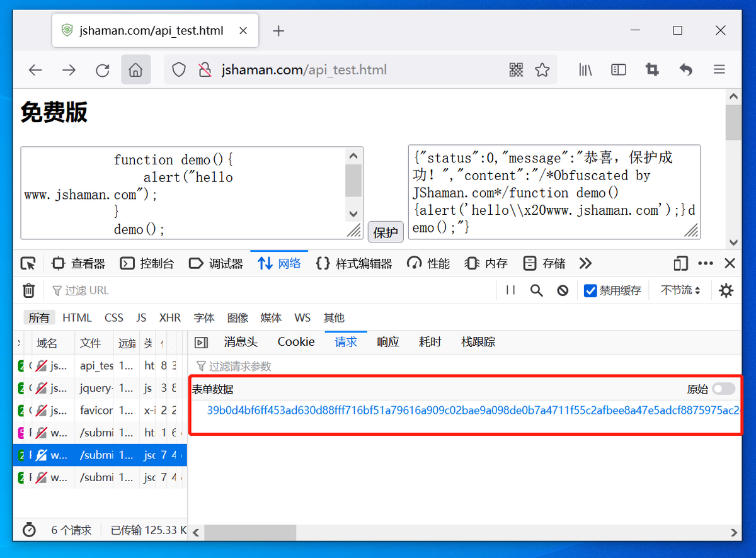Open the 存储 storage tab
The height and width of the screenshot is (558, 756).
point(545,263)
